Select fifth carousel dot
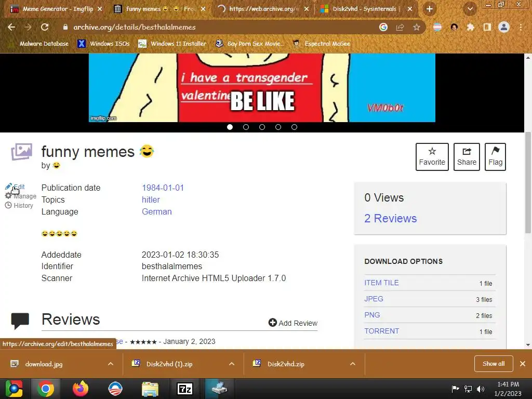This screenshot has width=532, height=399. click(294, 127)
